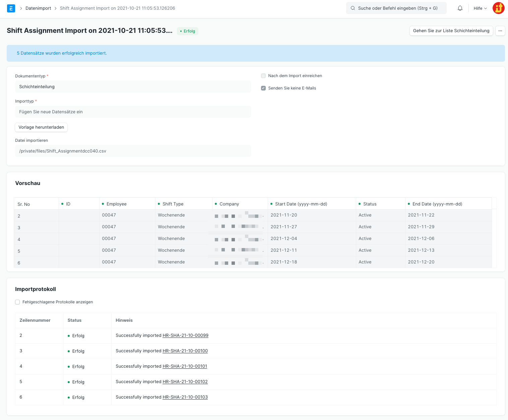Screen dimensions: 508x420
Task: Open imported record HR-SHA-21-10-00103
Action: click(185, 397)
